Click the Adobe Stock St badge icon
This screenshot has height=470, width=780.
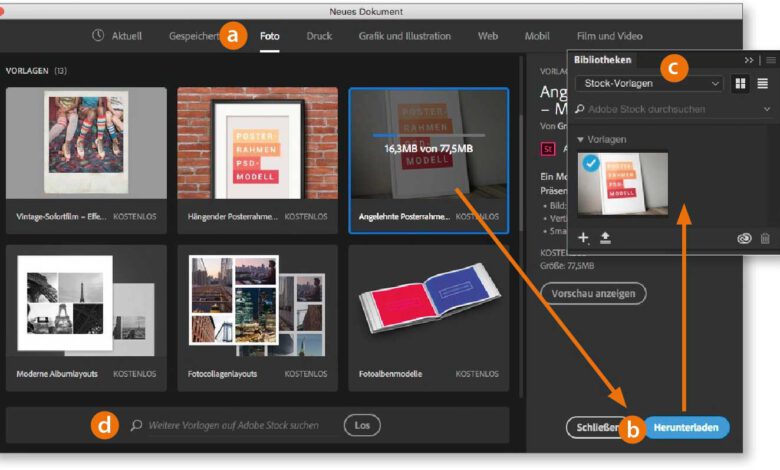[548, 149]
